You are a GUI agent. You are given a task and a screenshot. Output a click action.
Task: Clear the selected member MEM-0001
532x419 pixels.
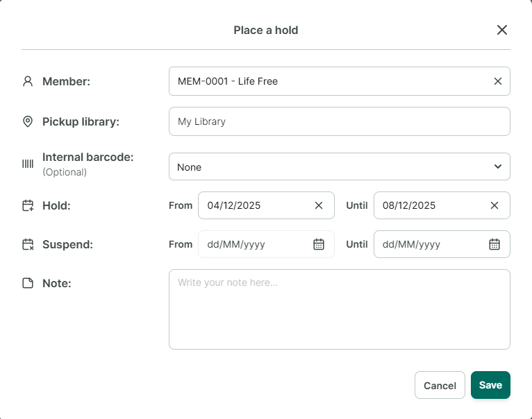tap(498, 81)
